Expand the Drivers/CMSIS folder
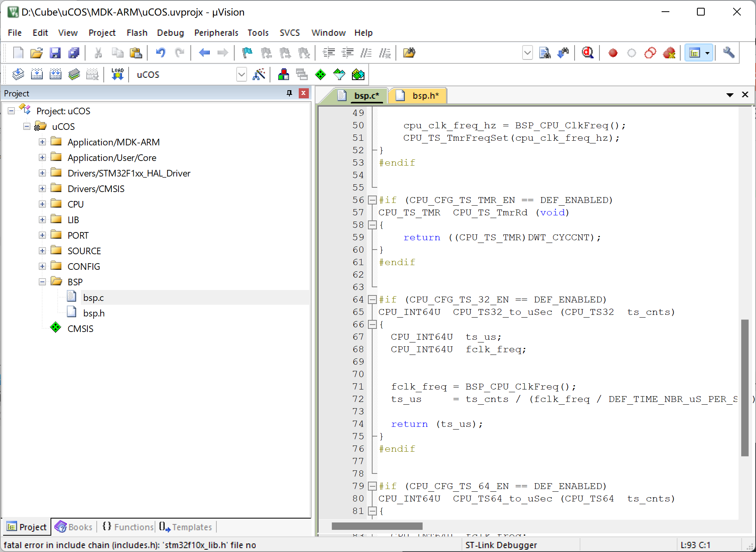The width and height of the screenshot is (756, 552). pyautogui.click(x=42, y=189)
